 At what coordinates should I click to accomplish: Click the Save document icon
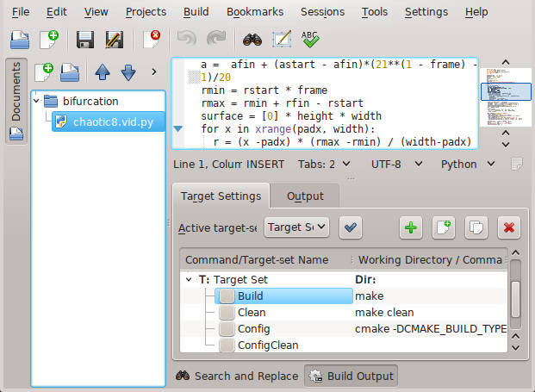(x=84, y=39)
